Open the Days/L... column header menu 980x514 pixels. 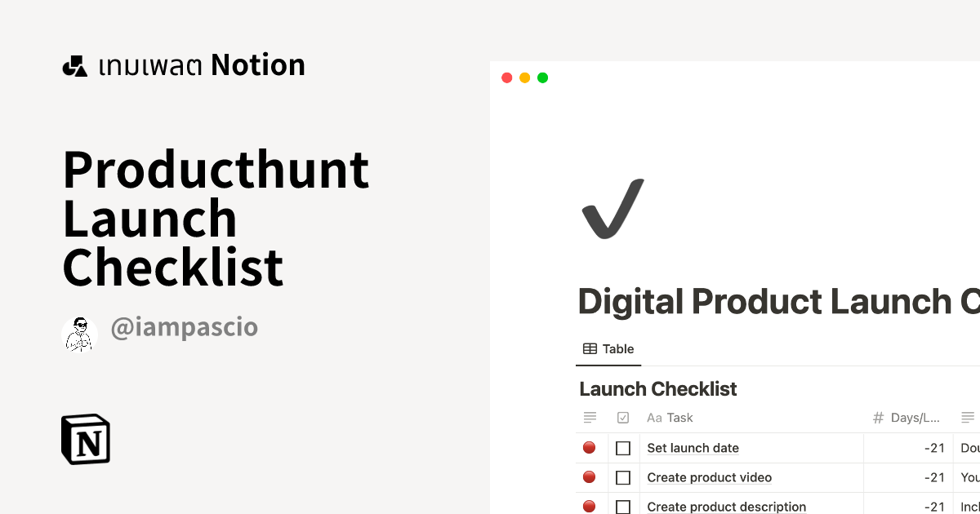click(x=915, y=418)
